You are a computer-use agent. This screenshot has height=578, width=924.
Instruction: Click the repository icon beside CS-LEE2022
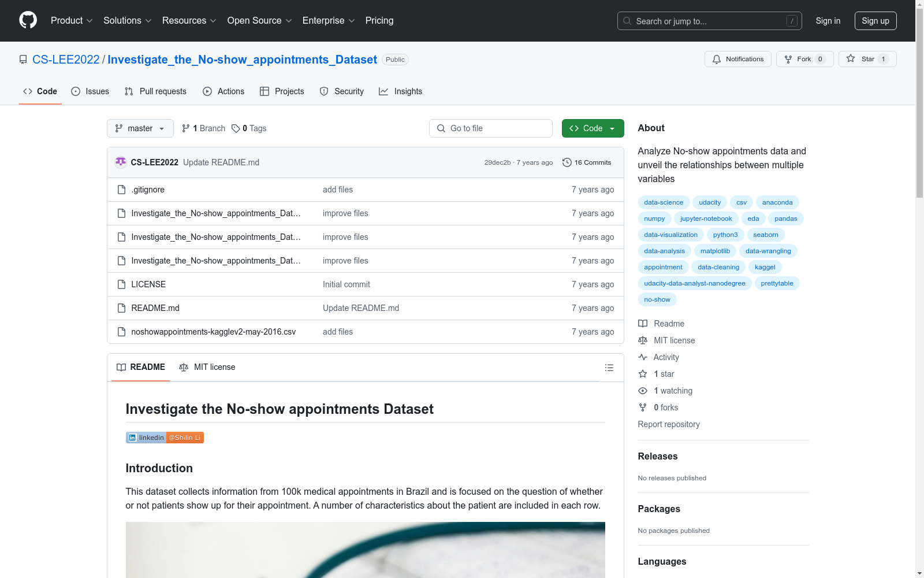pyautogui.click(x=23, y=60)
